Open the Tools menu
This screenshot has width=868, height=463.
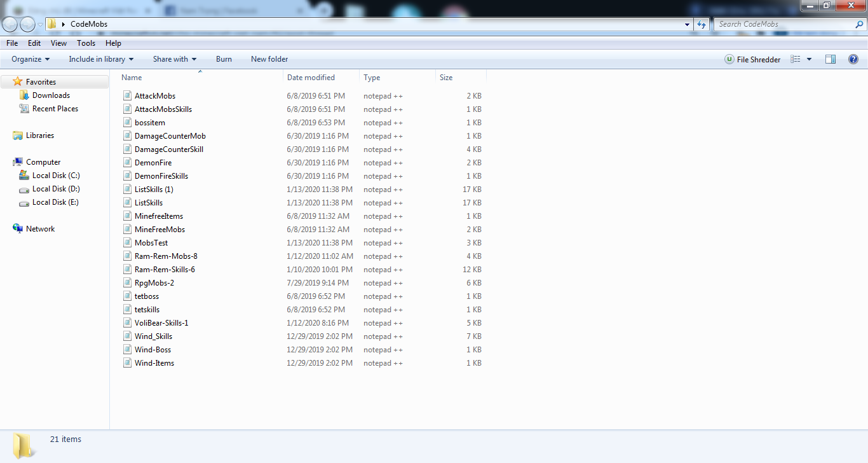pyautogui.click(x=86, y=43)
